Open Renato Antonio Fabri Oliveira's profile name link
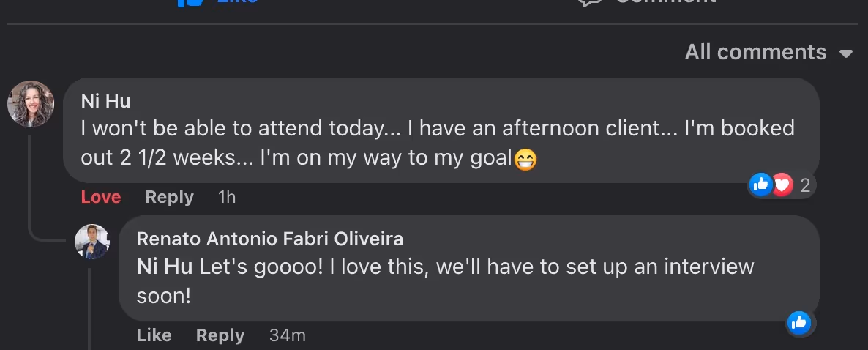 (x=269, y=239)
